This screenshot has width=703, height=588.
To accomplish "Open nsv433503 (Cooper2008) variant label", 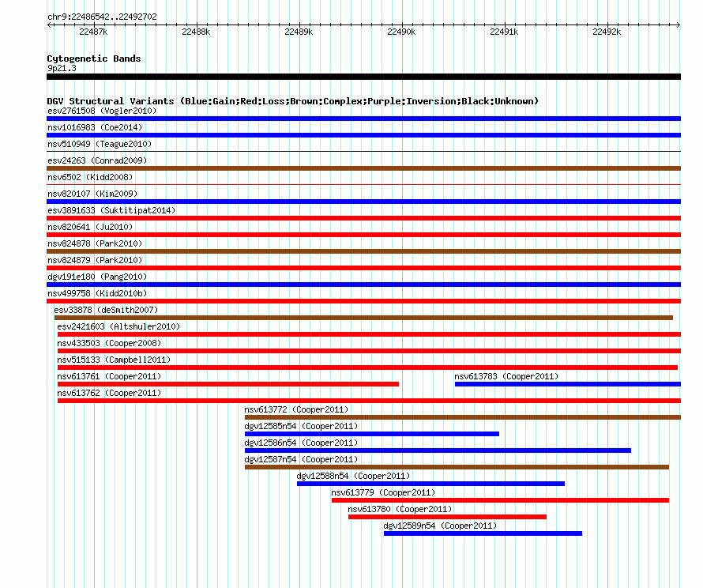I will click(109, 343).
